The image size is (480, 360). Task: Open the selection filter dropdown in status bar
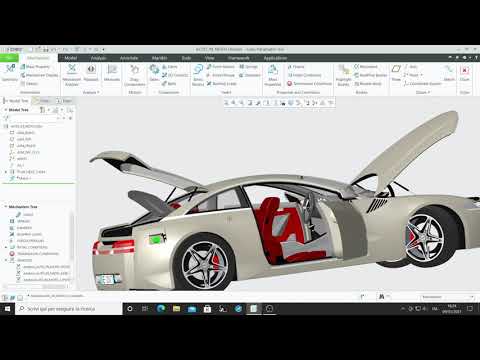(447, 297)
